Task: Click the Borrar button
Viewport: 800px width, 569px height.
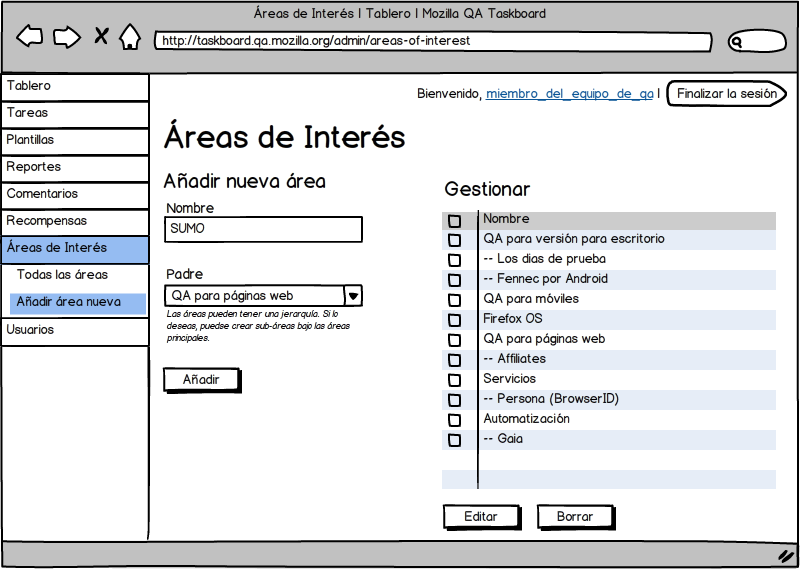Action: point(575,517)
